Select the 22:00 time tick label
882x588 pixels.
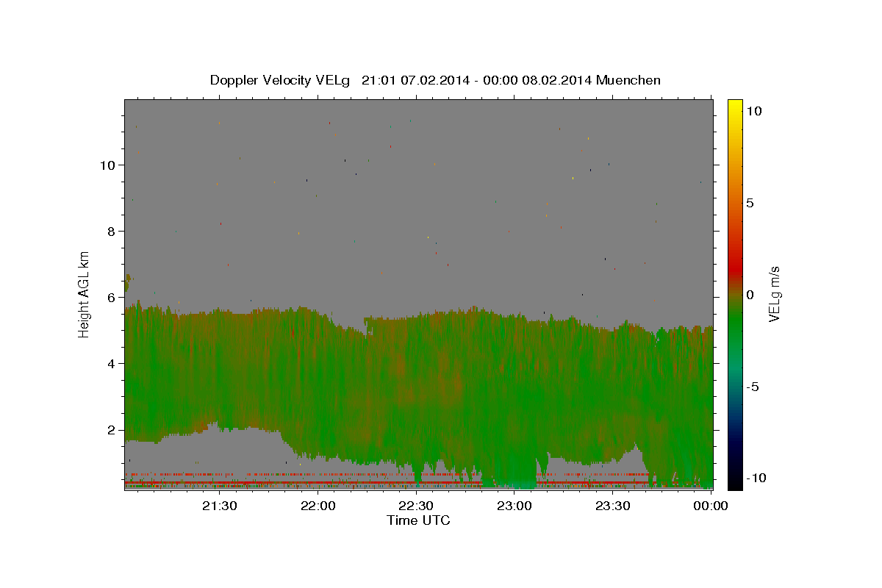(x=318, y=505)
